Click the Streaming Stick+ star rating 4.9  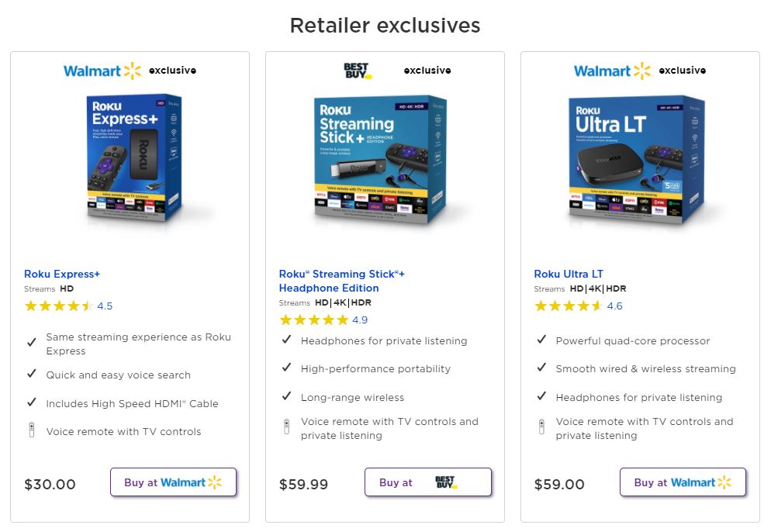(323, 320)
